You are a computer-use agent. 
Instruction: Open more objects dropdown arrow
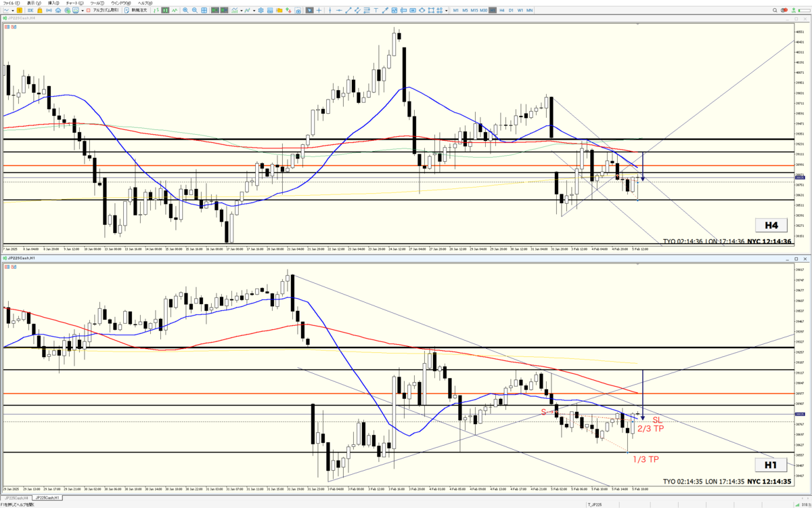(x=446, y=10)
